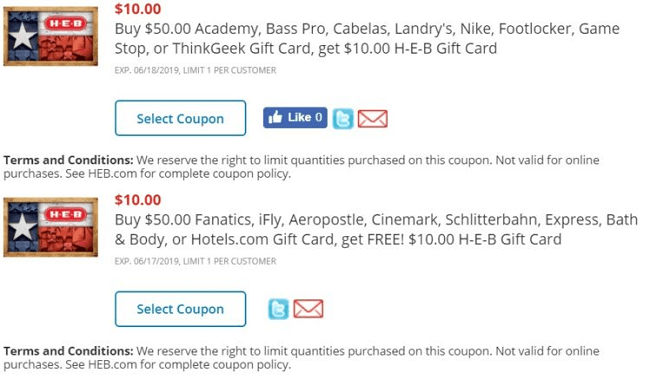Click HEB.com in the second coupon's terms

(x=112, y=365)
